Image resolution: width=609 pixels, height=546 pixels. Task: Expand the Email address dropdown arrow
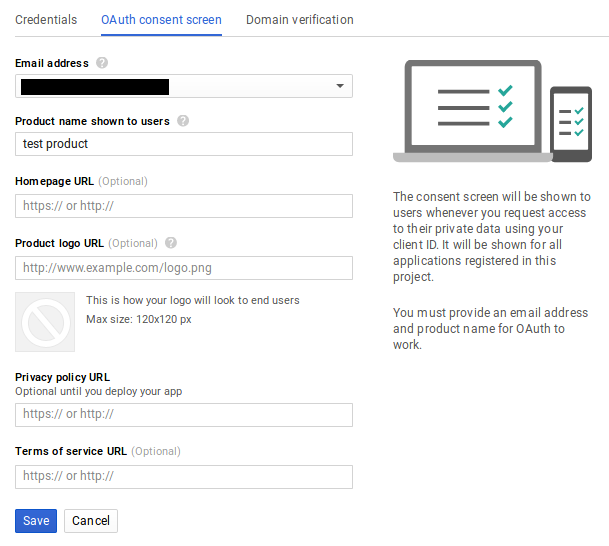[x=341, y=87]
